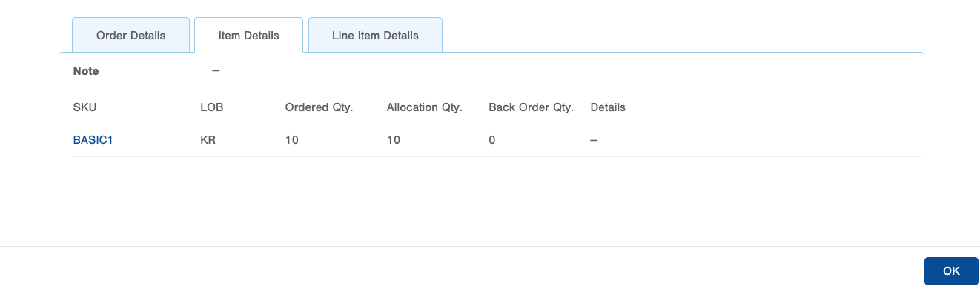Click the Back Order Qty. column header

531,107
